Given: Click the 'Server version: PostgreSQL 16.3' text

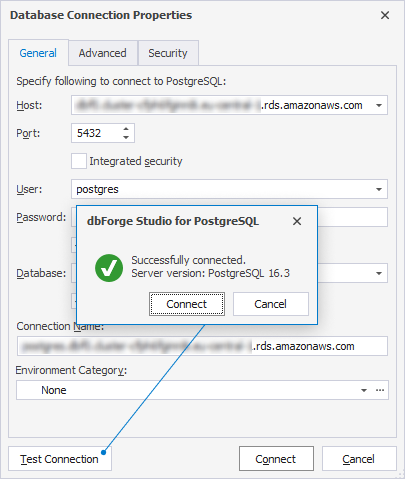Looking at the screenshot, I should (x=211, y=273).
